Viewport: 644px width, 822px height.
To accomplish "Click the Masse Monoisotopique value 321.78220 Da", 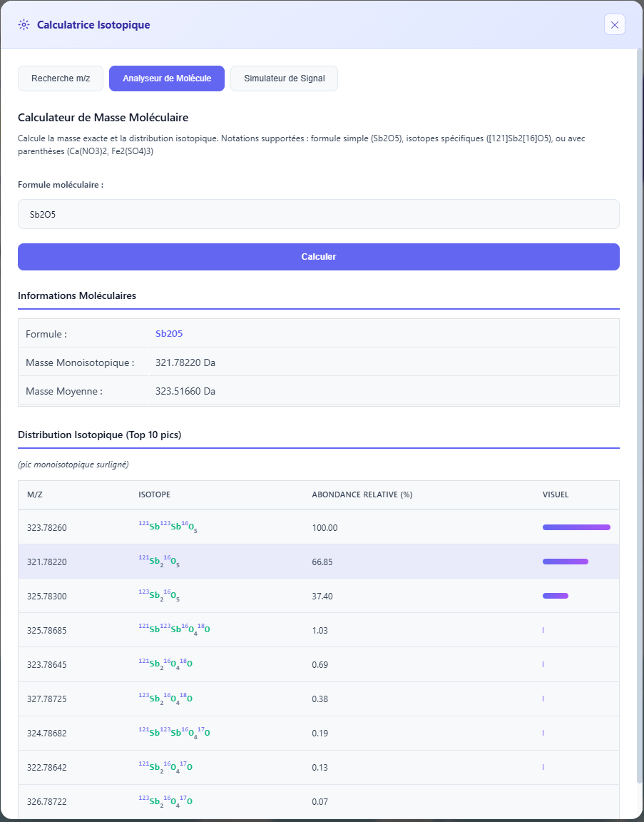I will pyautogui.click(x=185, y=362).
